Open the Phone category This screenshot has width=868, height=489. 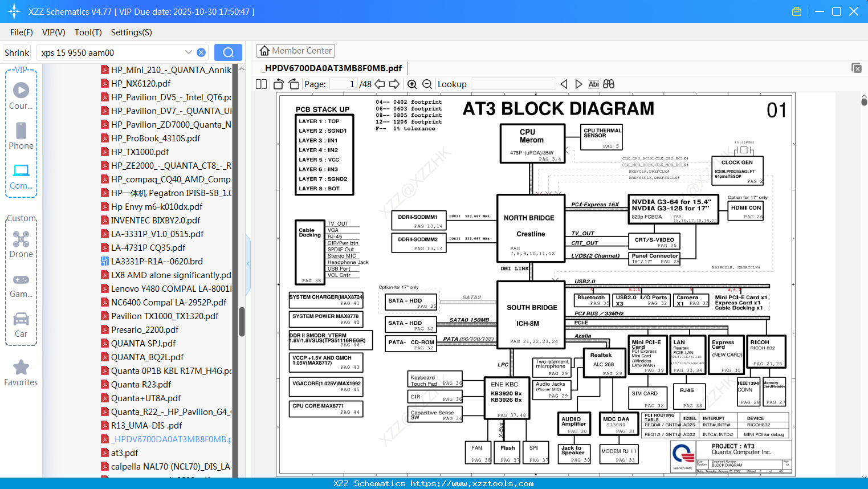click(x=21, y=136)
